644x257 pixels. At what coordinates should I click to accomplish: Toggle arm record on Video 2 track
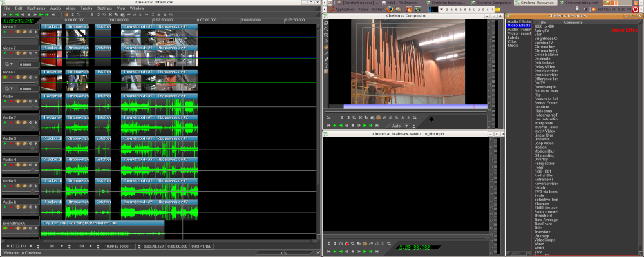(12, 53)
